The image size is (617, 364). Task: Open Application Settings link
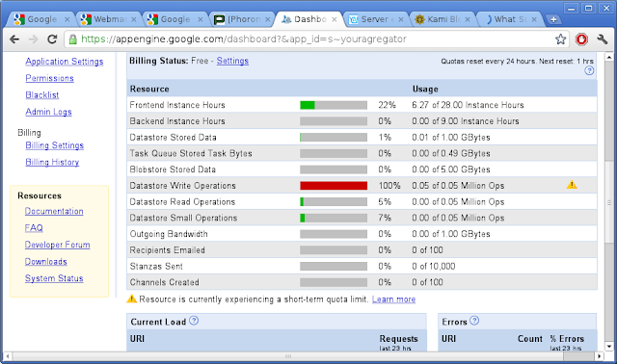[65, 62]
